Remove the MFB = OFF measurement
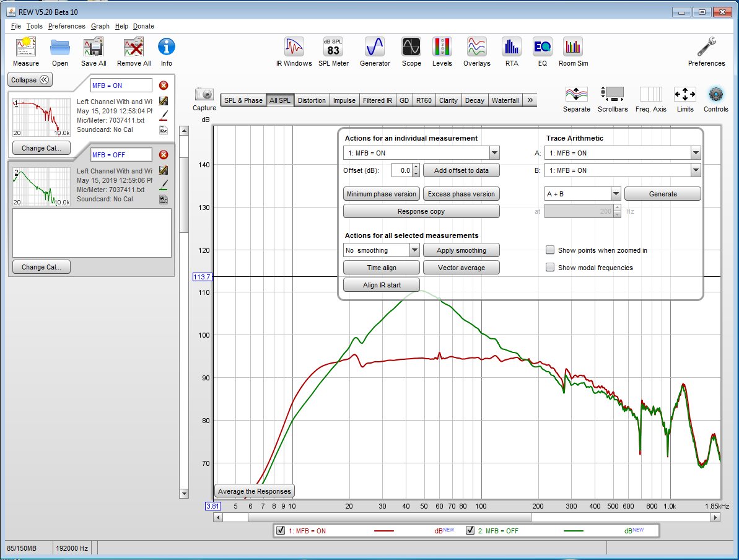The image size is (739, 560). (x=164, y=155)
